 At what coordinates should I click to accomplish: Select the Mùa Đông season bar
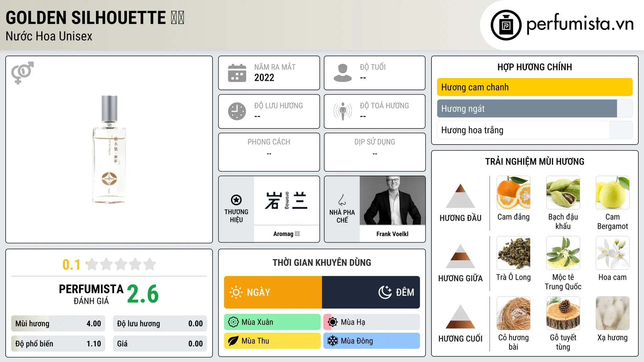372,341
